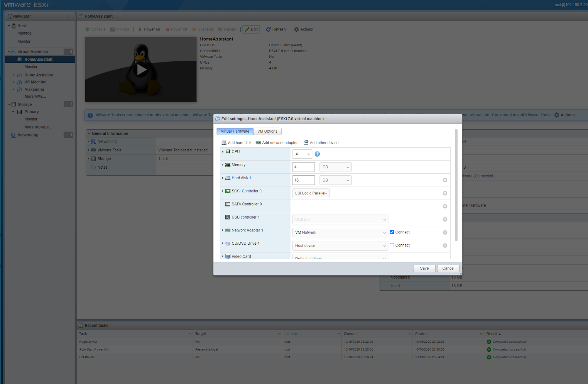
Task: Click the Add network adapter icon
Action: [x=258, y=143]
